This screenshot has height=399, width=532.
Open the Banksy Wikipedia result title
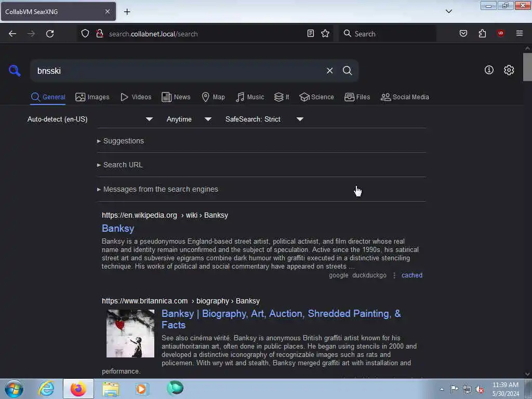pos(118,229)
